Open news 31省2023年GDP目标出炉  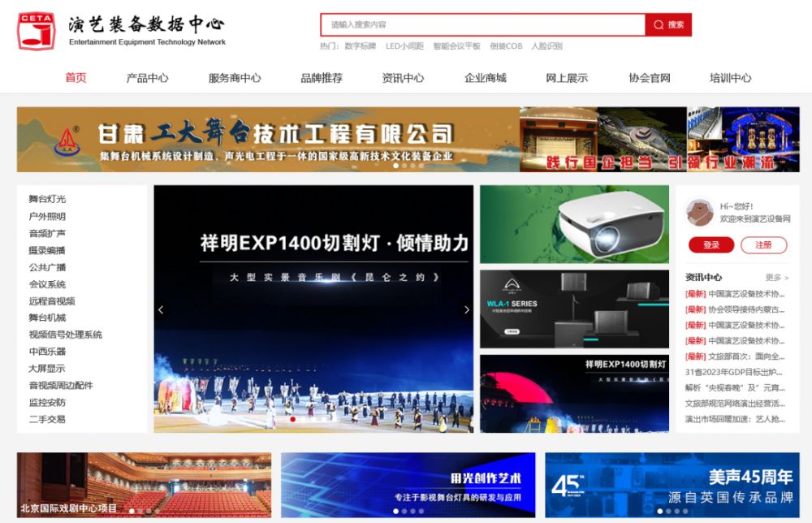coord(733,372)
